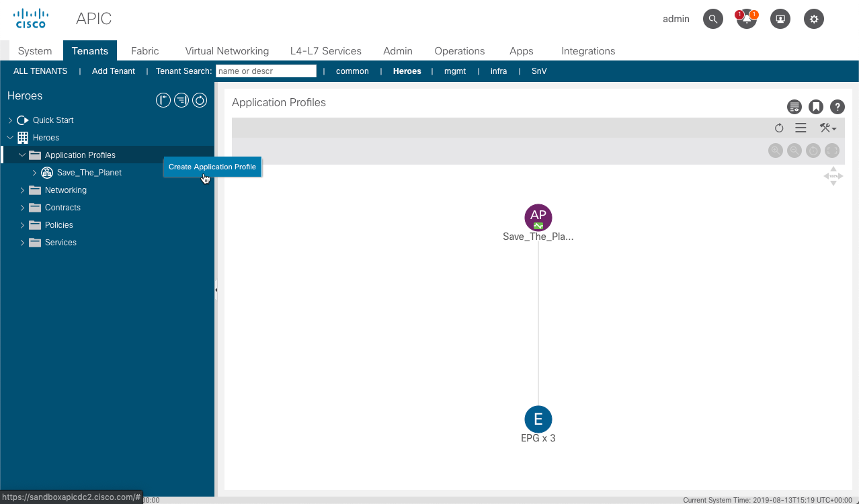Select Create Application Profile from the context menu
Viewport: 859px width, 504px height.
pyautogui.click(x=212, y=167)
